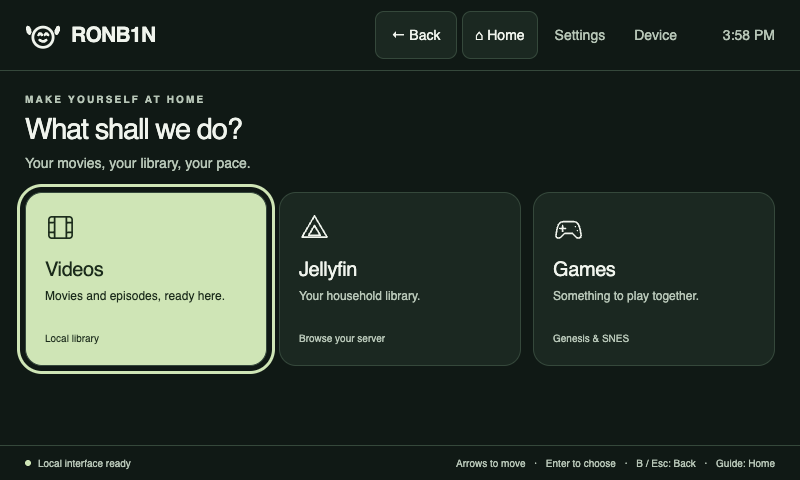This screenshot has height=480, width=800.
Task: Click 'Your movies, your library, your pace.' text
Action: (138, 163)
